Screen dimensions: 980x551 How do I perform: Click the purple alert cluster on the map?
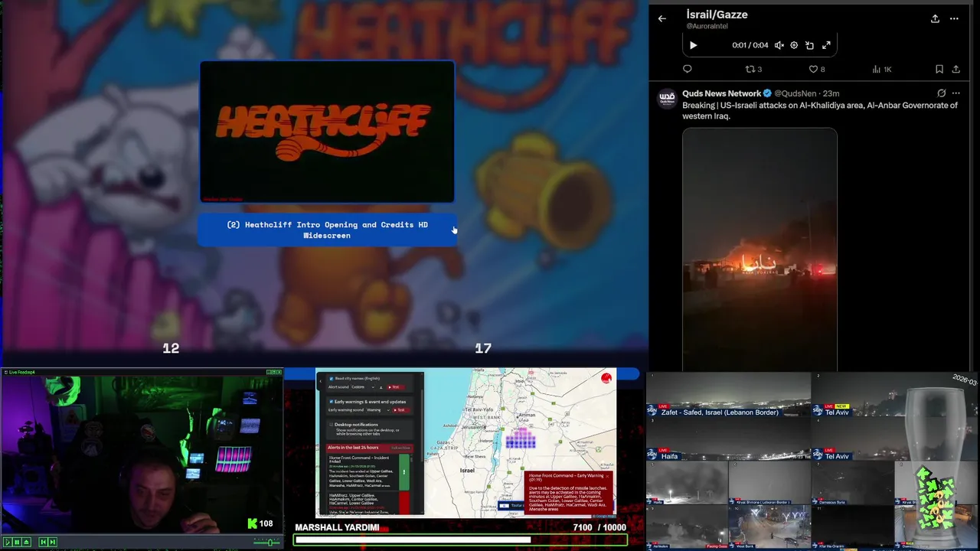click(x=521, y=439)
